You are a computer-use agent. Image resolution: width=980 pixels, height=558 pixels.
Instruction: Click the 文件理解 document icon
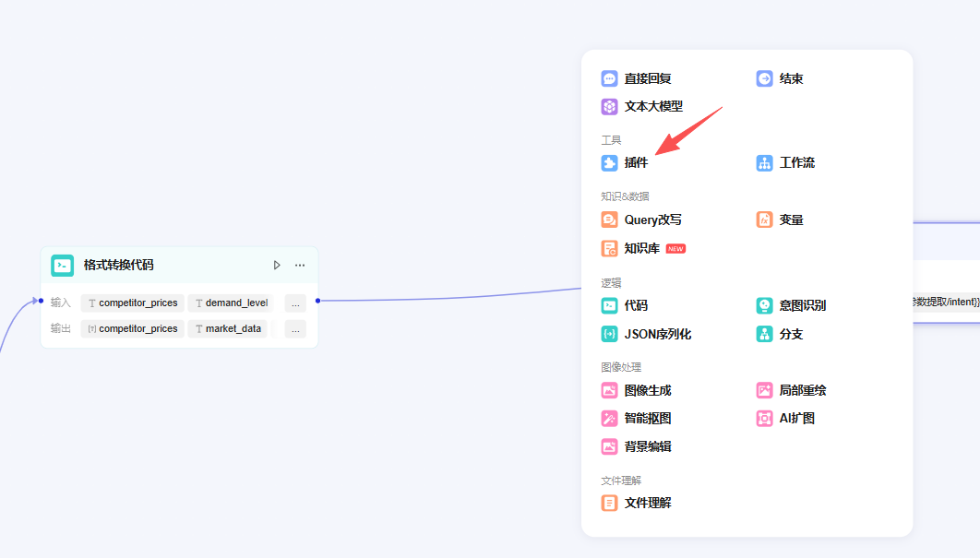click(x=609, y=503)
